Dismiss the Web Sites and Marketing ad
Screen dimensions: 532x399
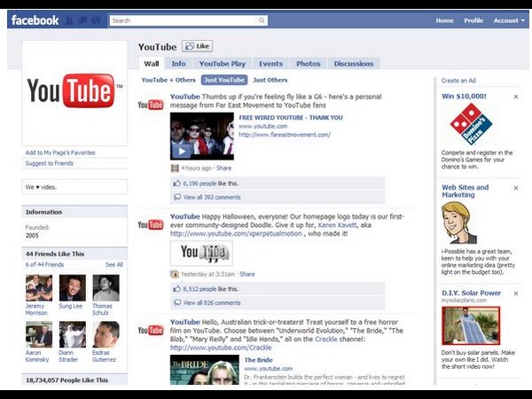click(516, 188)
